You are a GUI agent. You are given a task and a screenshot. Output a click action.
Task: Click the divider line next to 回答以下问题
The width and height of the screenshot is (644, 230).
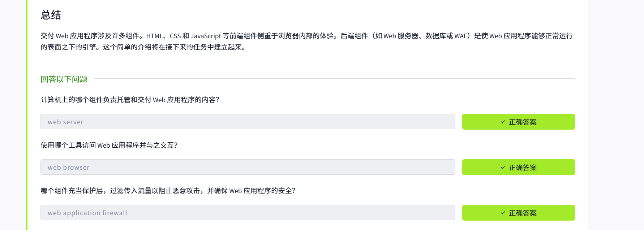[334, 79]
